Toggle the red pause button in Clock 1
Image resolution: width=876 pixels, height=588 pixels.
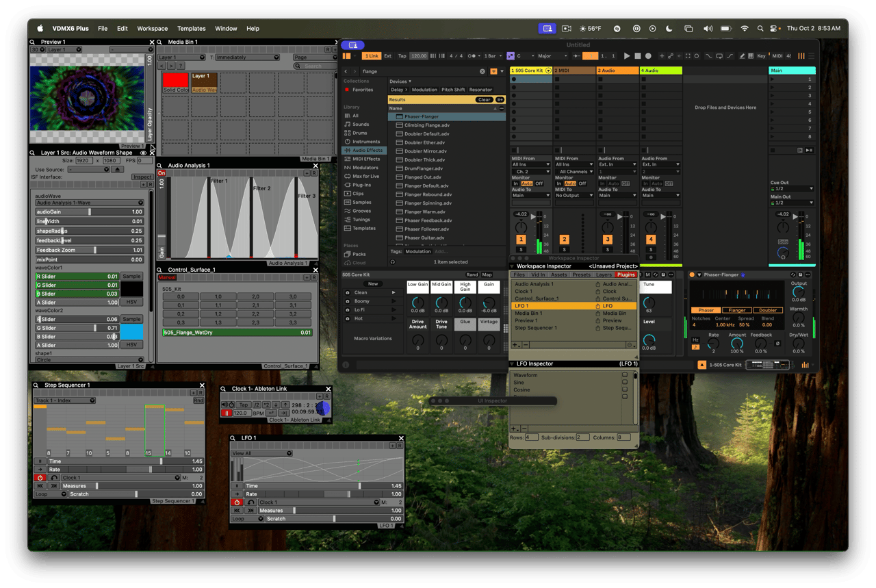pos(226,413)
